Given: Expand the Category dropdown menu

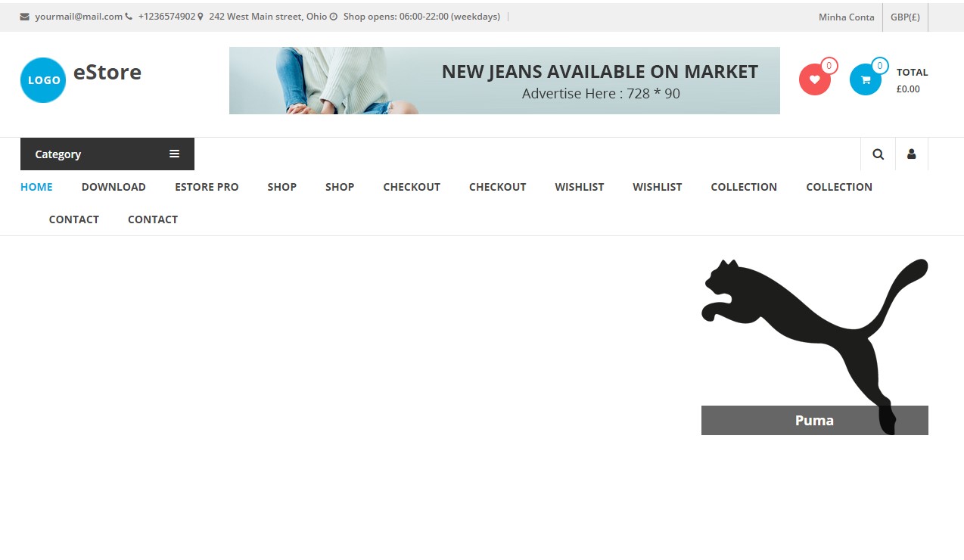Looking at the screenshot, I should coord(107,154).
